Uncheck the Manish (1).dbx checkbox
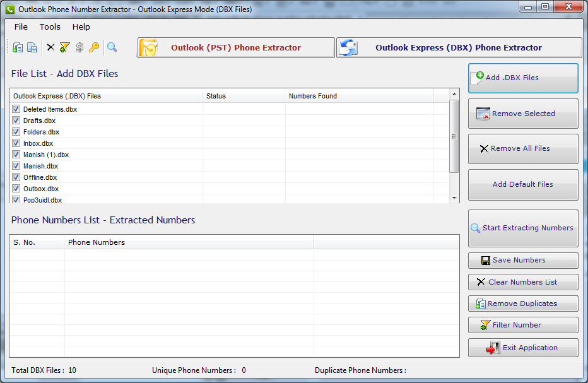Image resolution: width=588 pixels, height=383 pixels. (x=16, y=155)
